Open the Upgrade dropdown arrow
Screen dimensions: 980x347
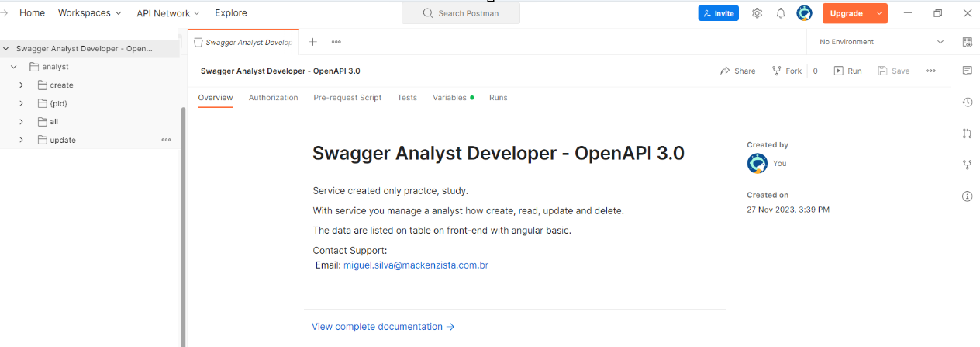pyautogui.click(x=879, y=13)
